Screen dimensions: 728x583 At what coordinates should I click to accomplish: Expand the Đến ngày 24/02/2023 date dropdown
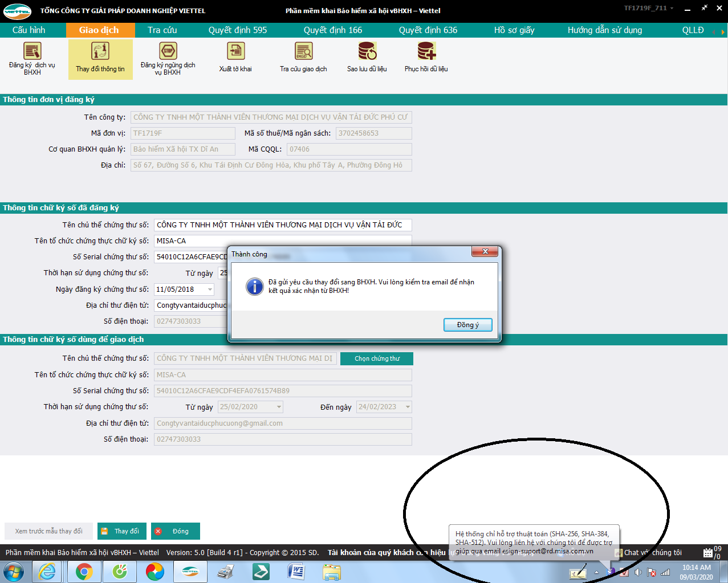point(408,407)
